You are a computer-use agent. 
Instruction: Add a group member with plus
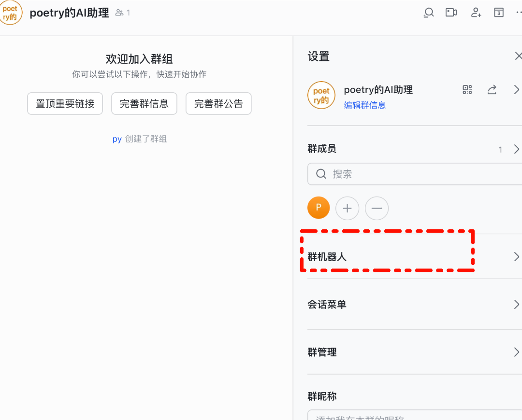(x=347, y=208)
